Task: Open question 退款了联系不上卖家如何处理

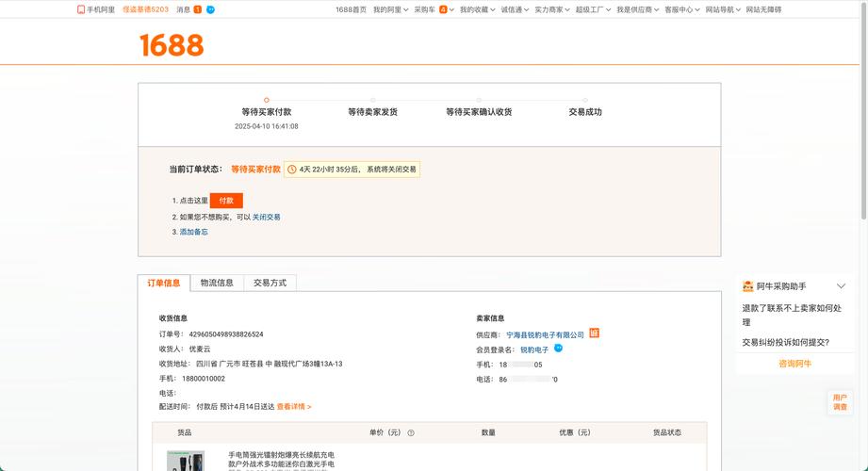Action: click(792, 315)
